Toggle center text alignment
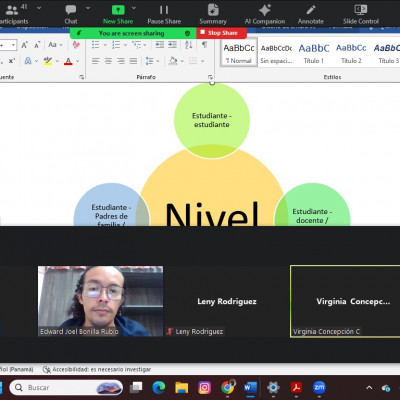The height and width of the screenshot is (400, 400). tap(108, 61)
